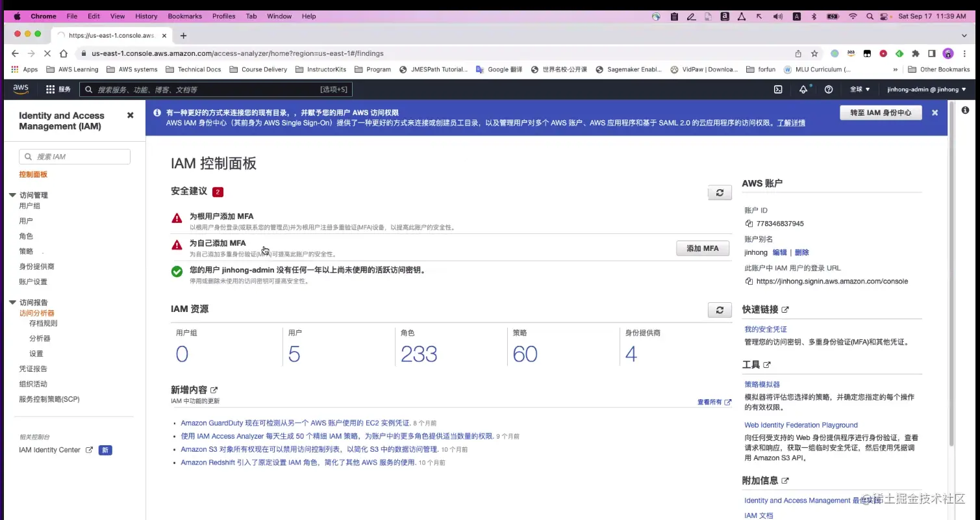The height and width of the screenshot is (520, 980).
Task: Open Web Identity Federation Playground link
Action: [x=801, y=425]
